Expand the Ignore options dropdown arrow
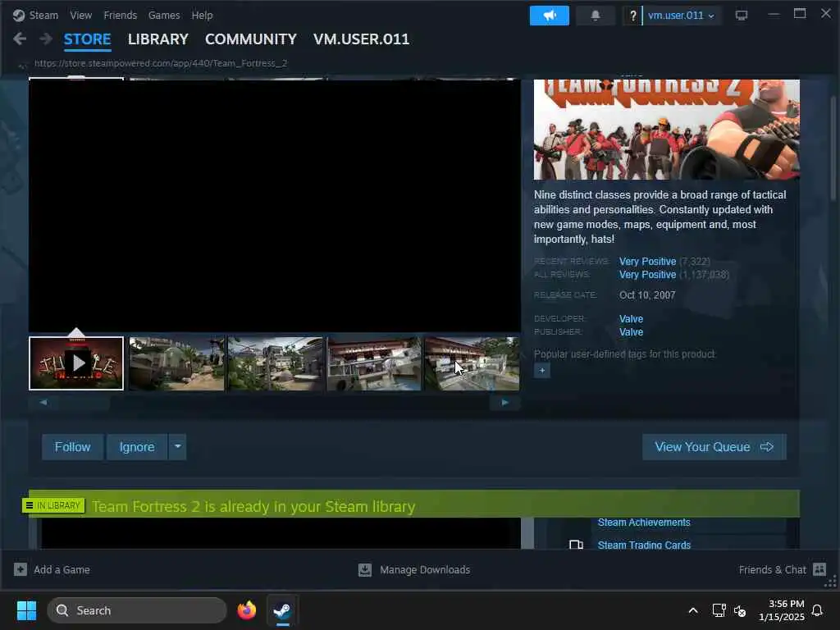 tap(177, 447)
